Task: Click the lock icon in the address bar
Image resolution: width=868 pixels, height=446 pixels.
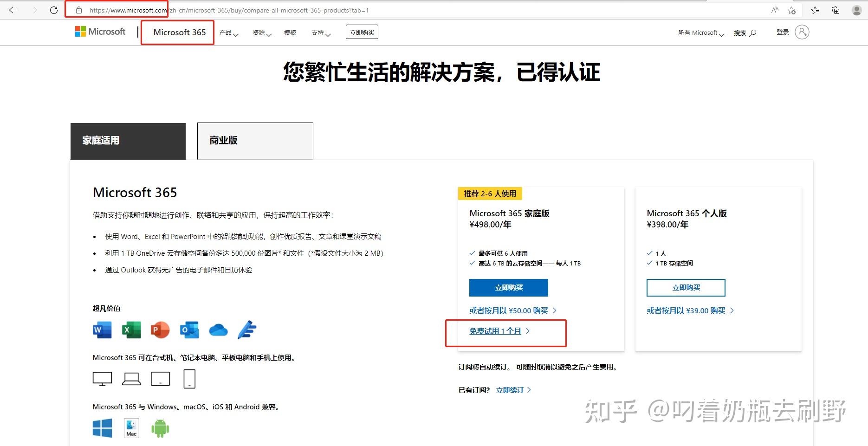Action: tap(79, 10)
